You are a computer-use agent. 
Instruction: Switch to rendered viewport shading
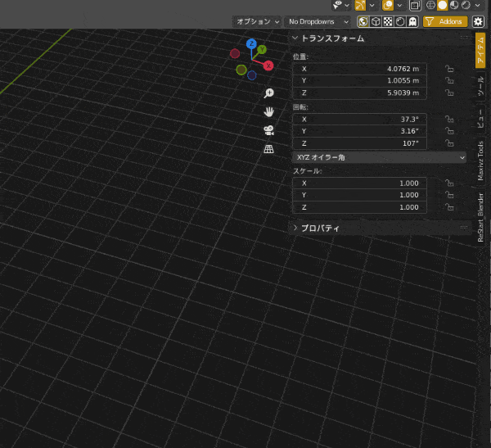(x=466, y=5)
